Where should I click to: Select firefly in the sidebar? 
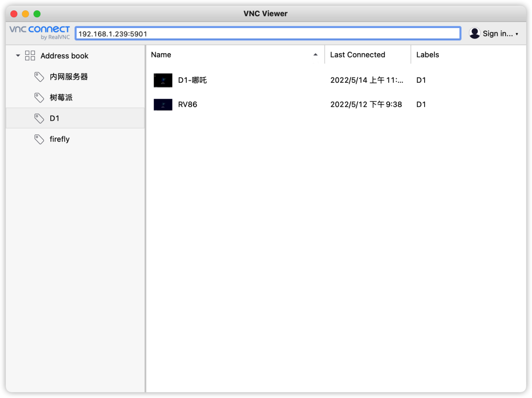click(x=59, y=139)
